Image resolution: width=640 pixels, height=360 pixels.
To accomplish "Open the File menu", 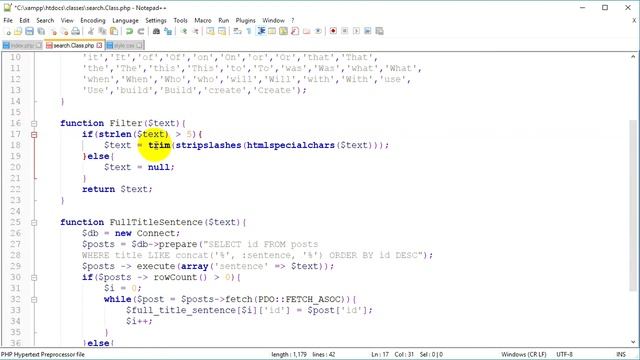I will 8,20.
